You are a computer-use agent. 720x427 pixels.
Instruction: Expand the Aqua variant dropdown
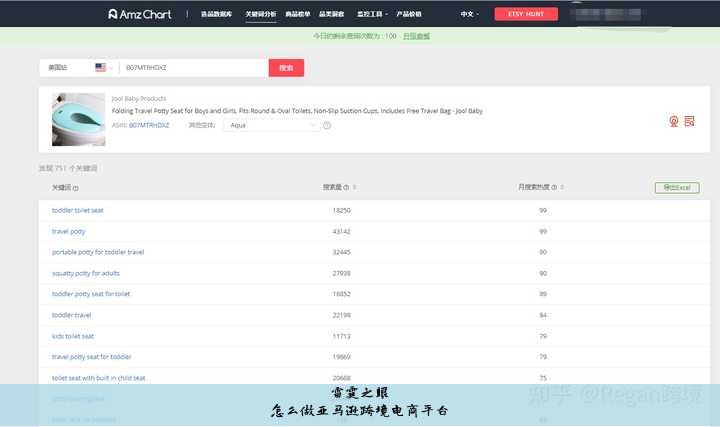tap(272, 126)
